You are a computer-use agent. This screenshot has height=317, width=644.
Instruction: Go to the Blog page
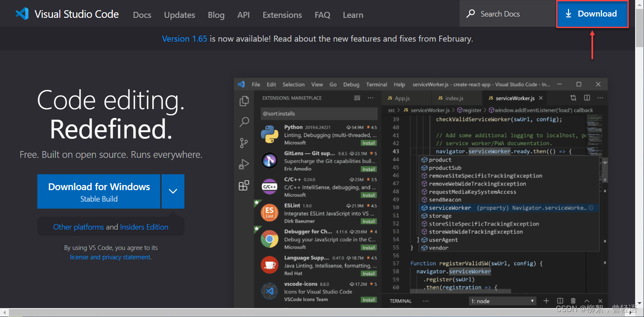tap(216, 15)
